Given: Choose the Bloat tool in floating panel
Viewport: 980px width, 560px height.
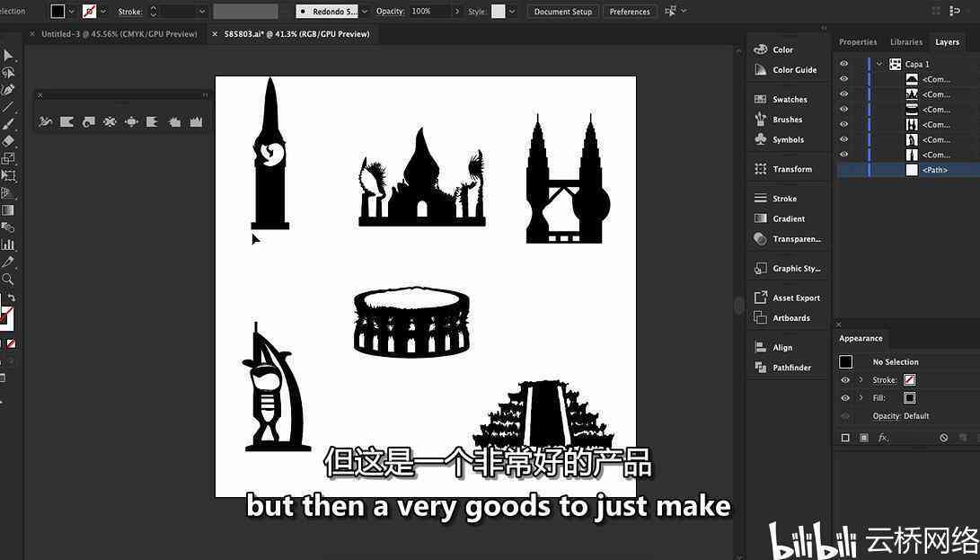Looking at the screenshot, I should tap(131, 122).
